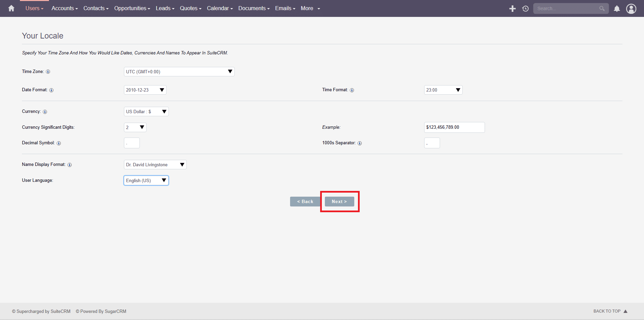Click info icon by Name Display Format

[70, 165]
